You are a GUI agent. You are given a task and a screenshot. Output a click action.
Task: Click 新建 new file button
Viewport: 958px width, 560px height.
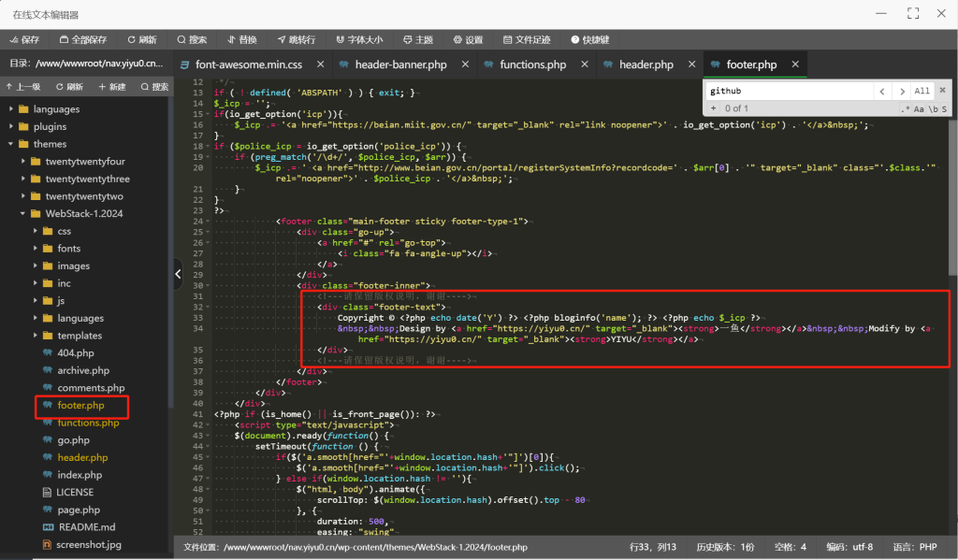pyautogui.click(x=112, y=87)
